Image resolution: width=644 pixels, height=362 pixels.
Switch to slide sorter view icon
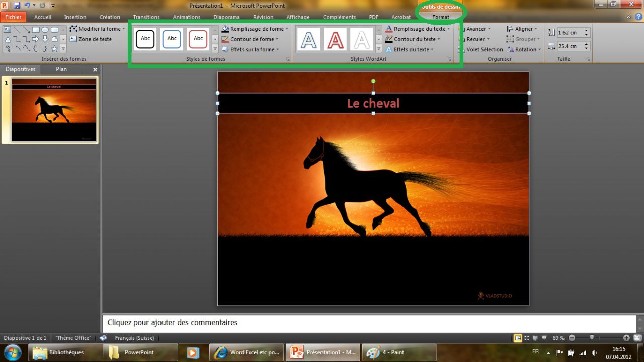tap(527, 338)
